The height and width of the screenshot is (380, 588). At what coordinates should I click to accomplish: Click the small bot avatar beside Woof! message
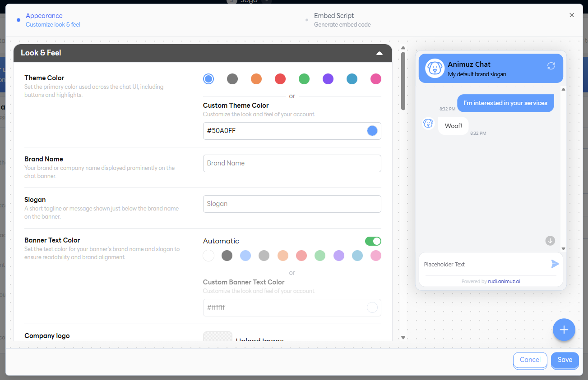click(428, 124)
